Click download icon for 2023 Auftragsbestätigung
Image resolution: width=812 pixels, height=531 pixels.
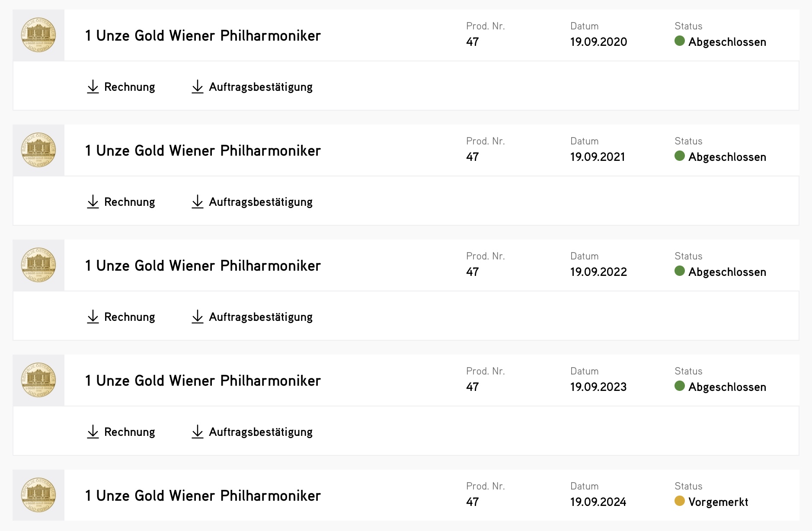198,432
